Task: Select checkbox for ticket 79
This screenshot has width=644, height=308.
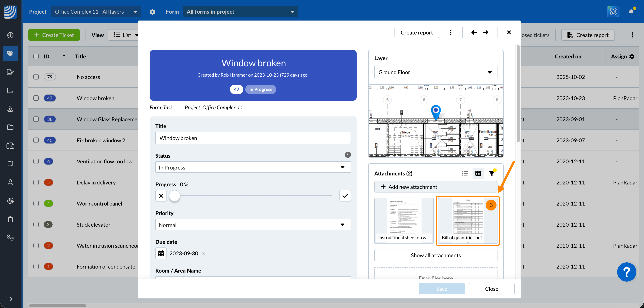Action: coord(36,77)
